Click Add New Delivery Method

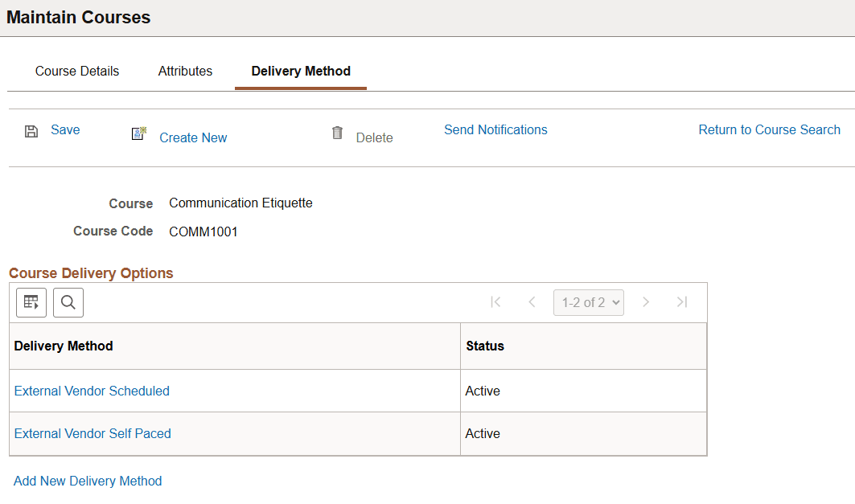(87, 481)
